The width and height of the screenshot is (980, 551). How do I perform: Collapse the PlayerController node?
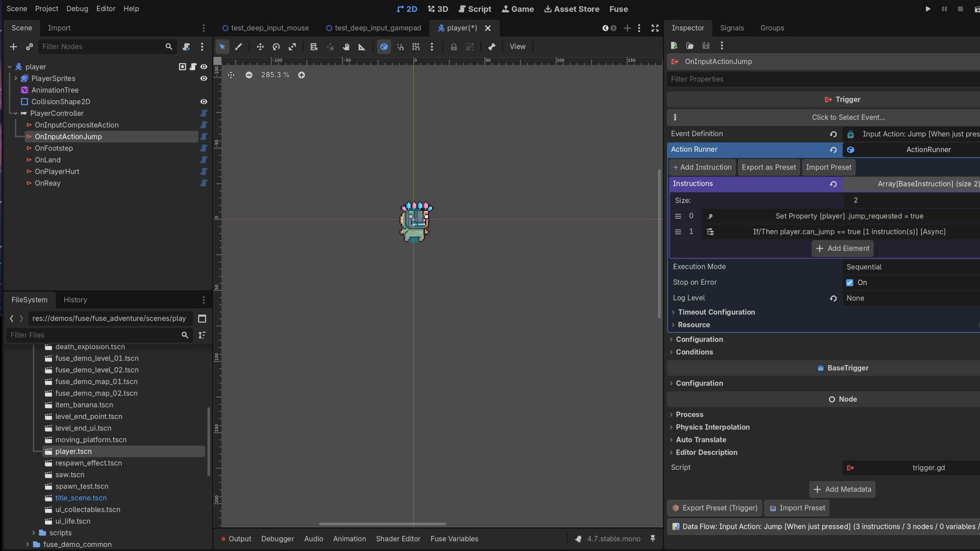point(16,113)
